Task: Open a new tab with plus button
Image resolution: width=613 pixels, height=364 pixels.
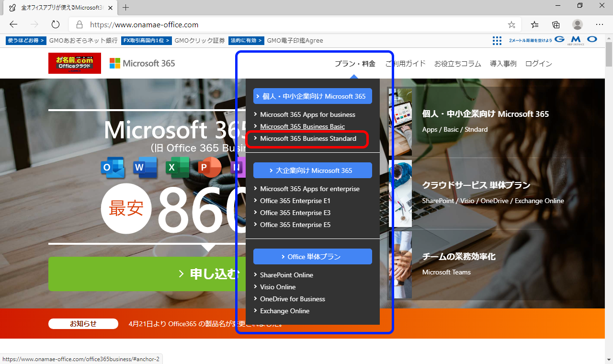Action: click(x=126, y=7)
